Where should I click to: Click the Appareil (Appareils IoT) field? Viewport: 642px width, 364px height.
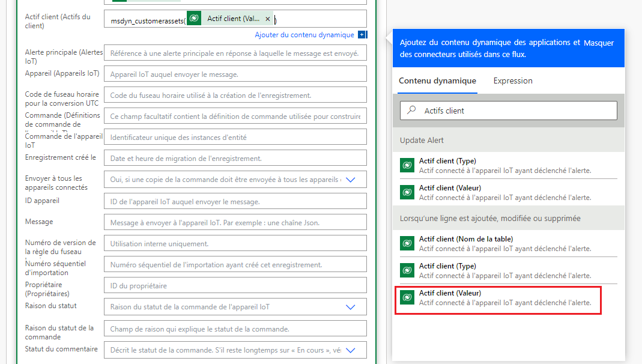(235, 74)
